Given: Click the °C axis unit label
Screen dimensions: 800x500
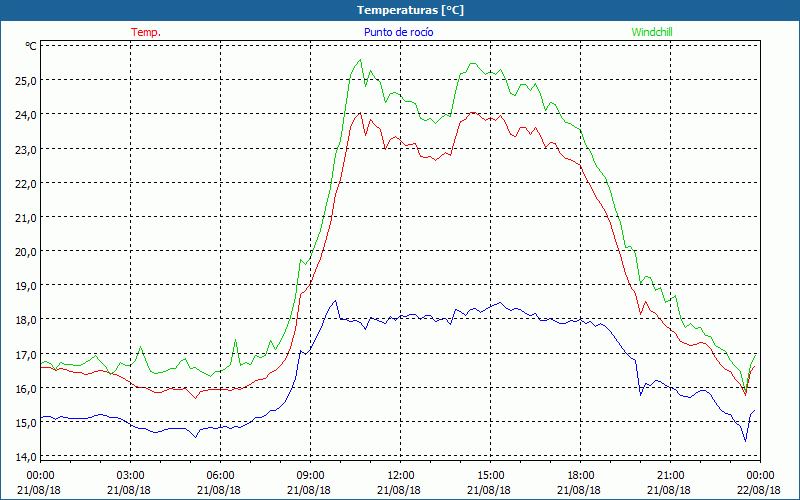Looking at the screenshot, I should click(31, 46).
